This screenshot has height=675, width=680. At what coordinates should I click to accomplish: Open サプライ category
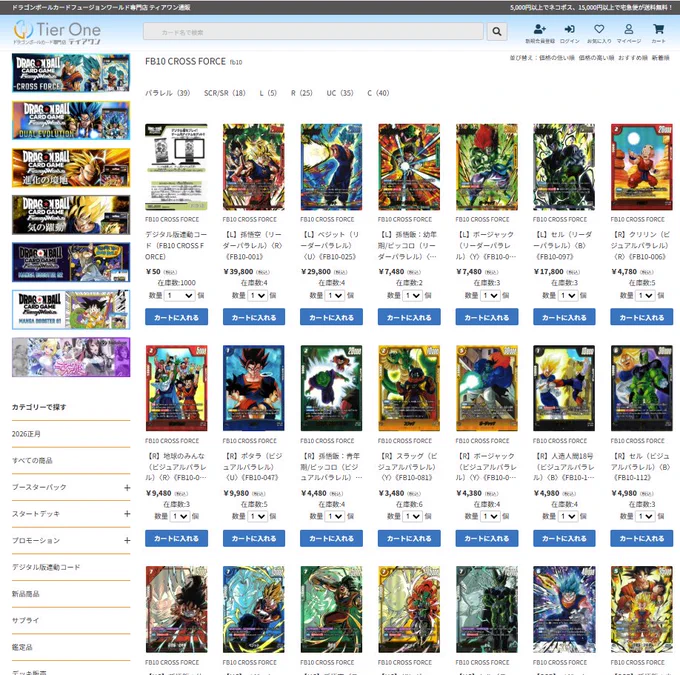coord(25,620)
